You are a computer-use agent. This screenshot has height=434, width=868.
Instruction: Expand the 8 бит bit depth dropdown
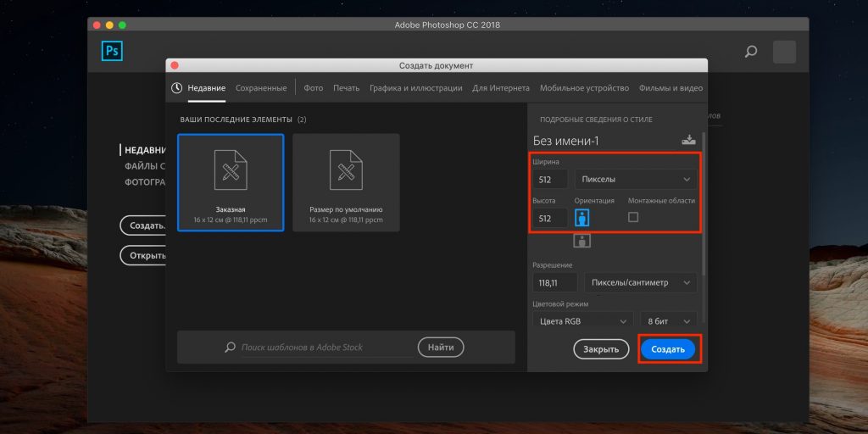pos(669,321)
